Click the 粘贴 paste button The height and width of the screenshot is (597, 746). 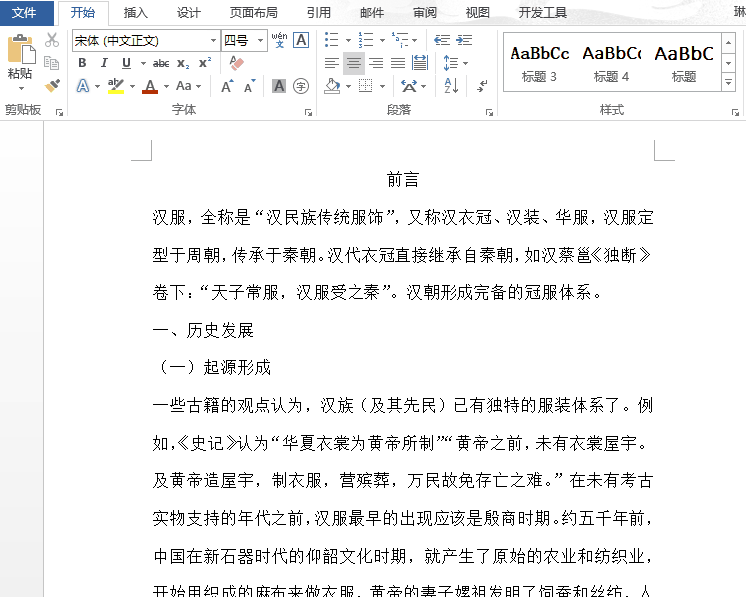click(x=20, y=60)
